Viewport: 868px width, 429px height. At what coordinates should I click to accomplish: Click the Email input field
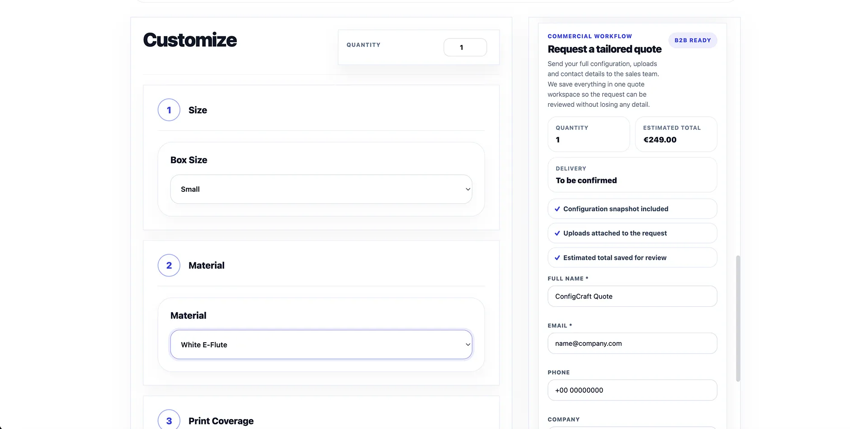pyautogui.click(x=632, y=343)
